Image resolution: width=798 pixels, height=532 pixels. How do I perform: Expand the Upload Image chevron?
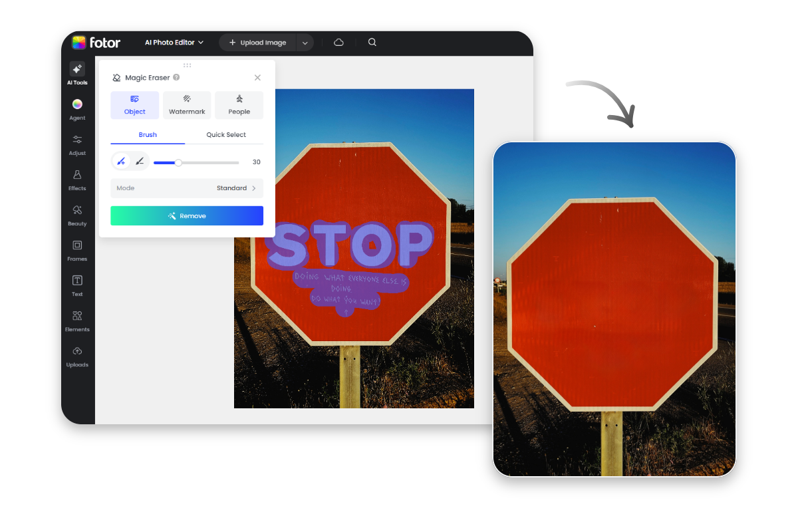coord(305,42)
